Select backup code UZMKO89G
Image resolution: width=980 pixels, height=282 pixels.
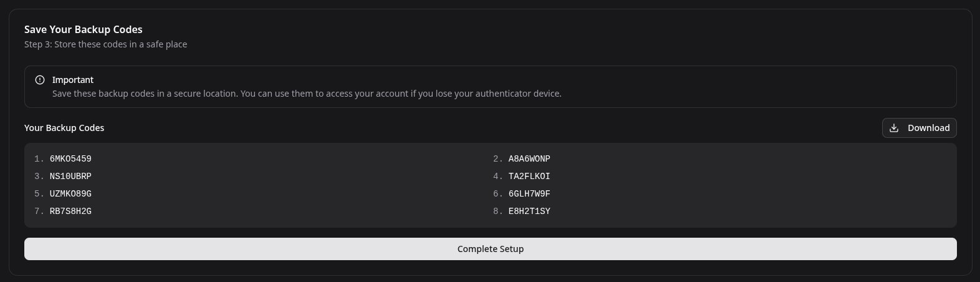click(70, 194)
